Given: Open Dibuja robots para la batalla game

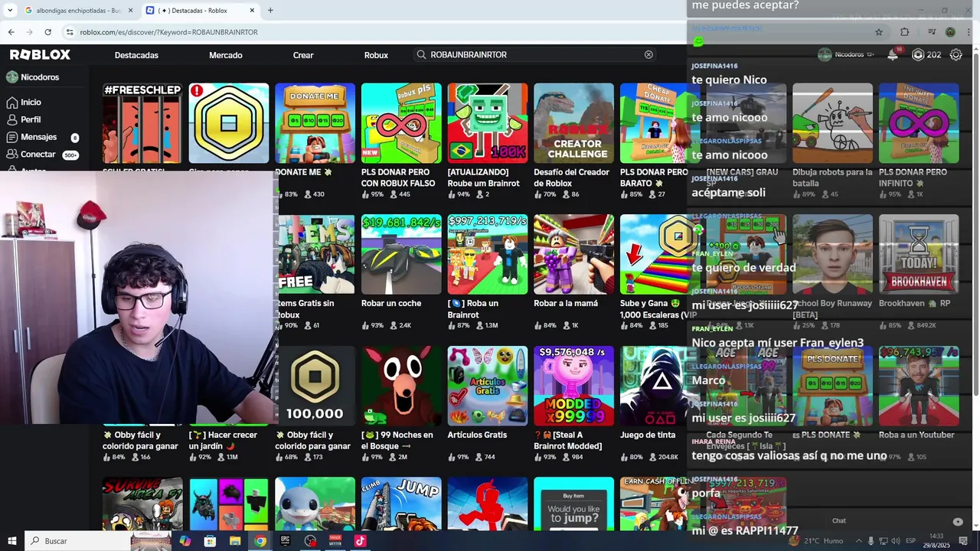Looking at the screenshot, I should [x=832, y=122].
